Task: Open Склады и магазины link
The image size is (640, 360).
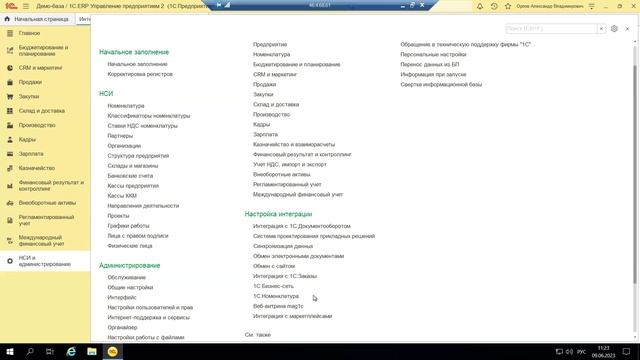Action: click(x=133, y=166)
